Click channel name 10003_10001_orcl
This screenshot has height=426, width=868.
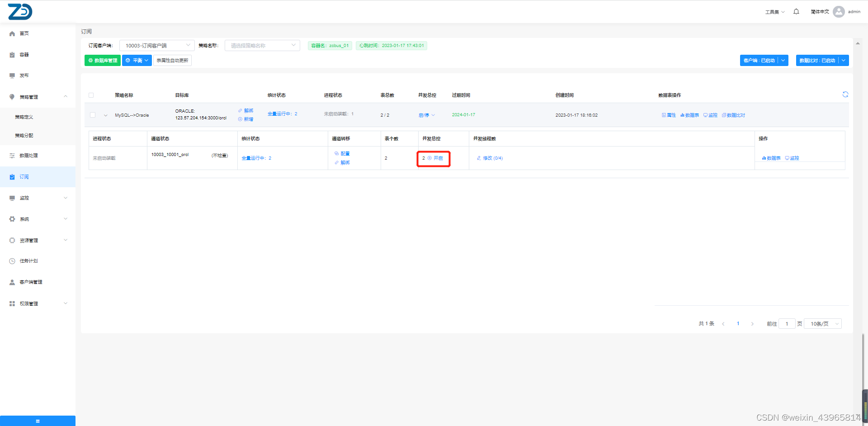click(x=170, y=155)
